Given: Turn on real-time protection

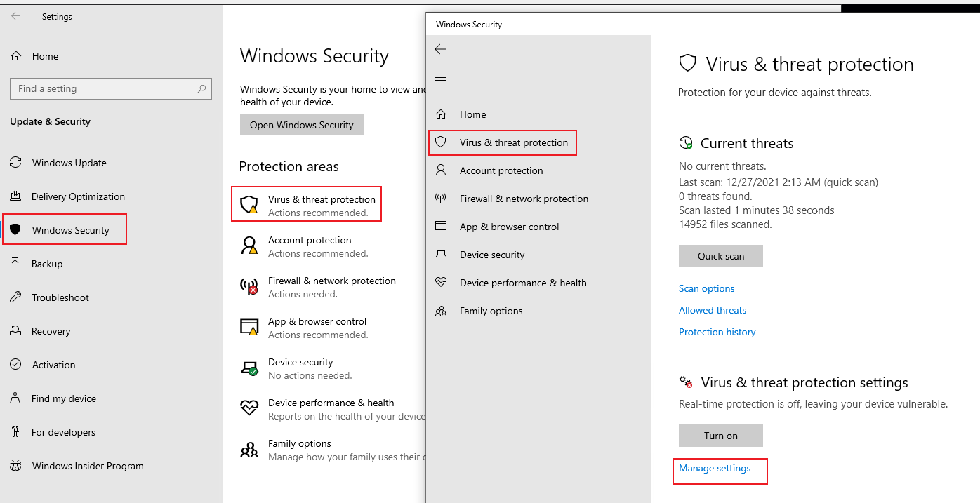Looking at the screenshot, I should [720, 435].
